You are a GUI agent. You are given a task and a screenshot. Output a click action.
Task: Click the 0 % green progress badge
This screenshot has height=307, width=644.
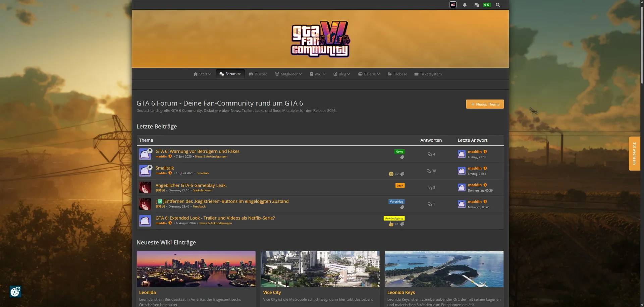coord(486,5)
